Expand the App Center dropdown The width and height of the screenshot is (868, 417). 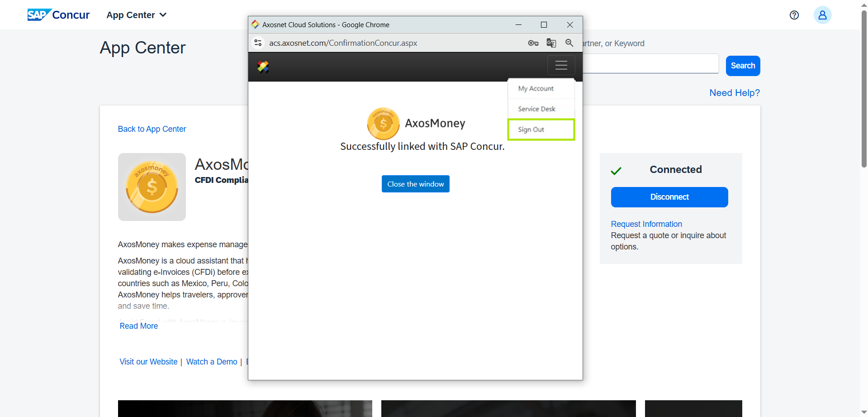[137, 15]
